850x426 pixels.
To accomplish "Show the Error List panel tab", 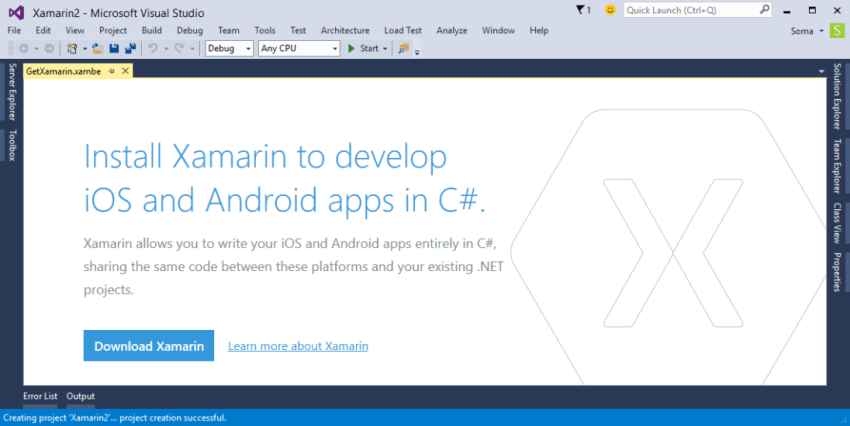I will pyautogui.click(x=41, y=397).
